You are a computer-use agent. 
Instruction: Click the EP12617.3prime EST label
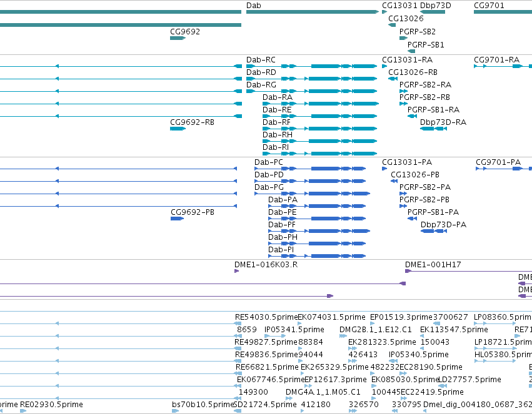coord(336,380)
